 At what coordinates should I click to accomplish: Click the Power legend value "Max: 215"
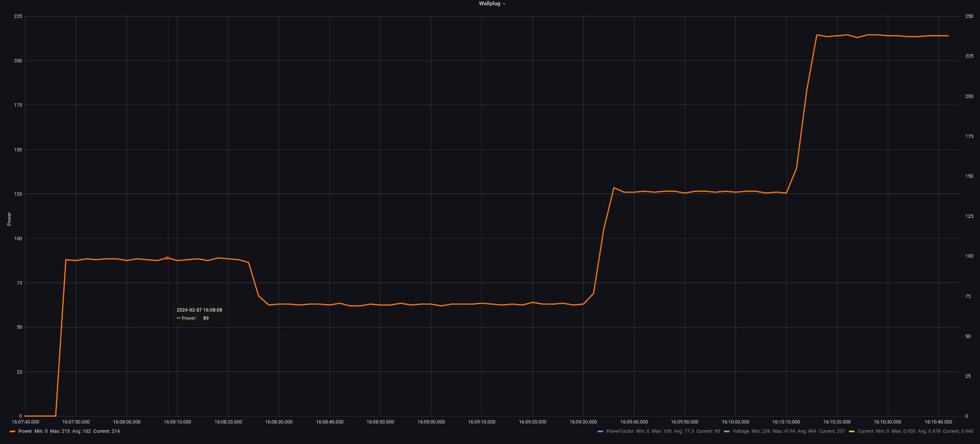tap(60, 431)
